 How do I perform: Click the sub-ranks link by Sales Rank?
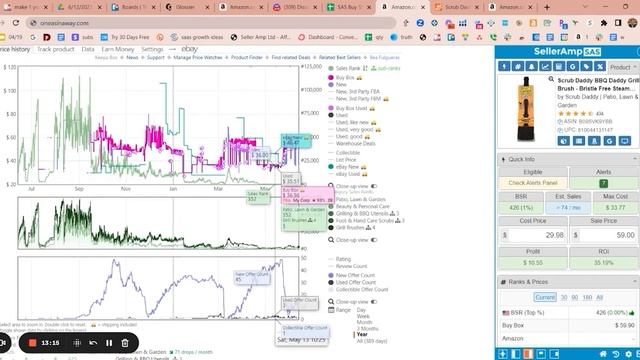click(x=385, y=68)
